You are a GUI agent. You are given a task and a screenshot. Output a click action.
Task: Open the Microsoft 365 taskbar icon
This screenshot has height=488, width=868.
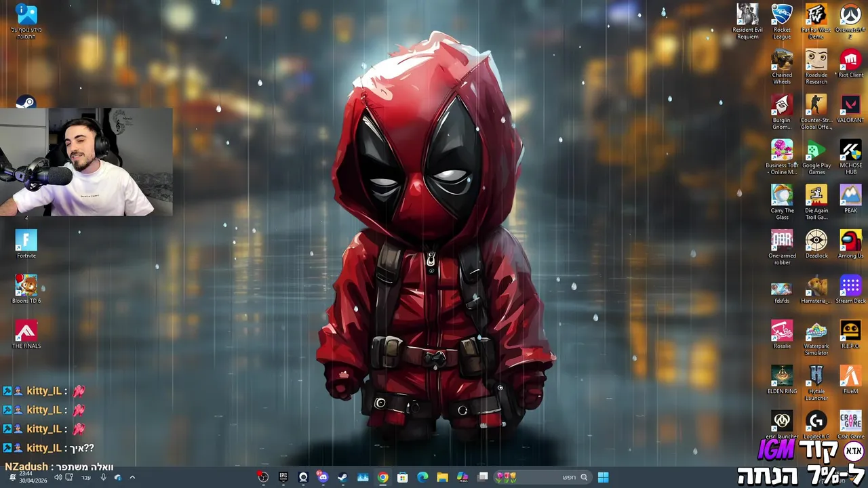[x=462, y=477]
